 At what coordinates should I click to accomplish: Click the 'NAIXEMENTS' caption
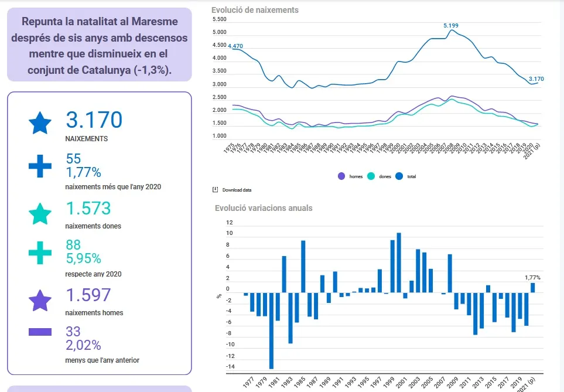point(86,139)
